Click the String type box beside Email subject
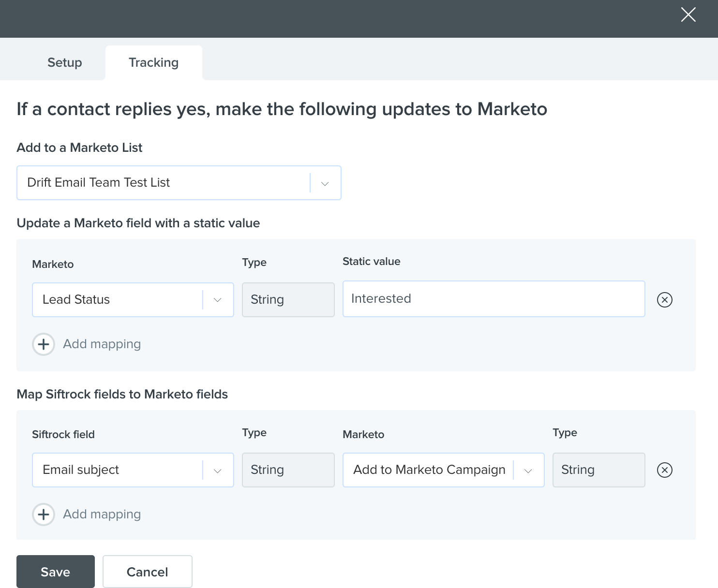718x588 pixels. click(288, 470)
